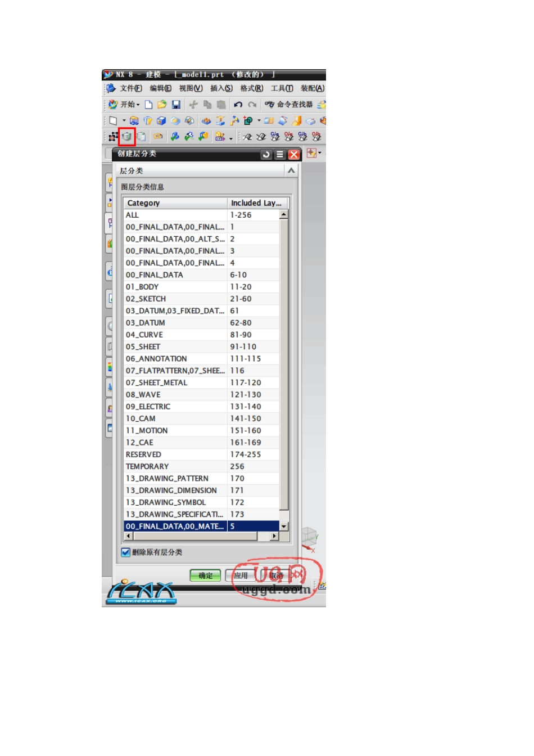The height and width of the screenshot is (756, 534).
Task: Open the 插入(S) menu
Action: pyautogui.click(x=221, y=88)
